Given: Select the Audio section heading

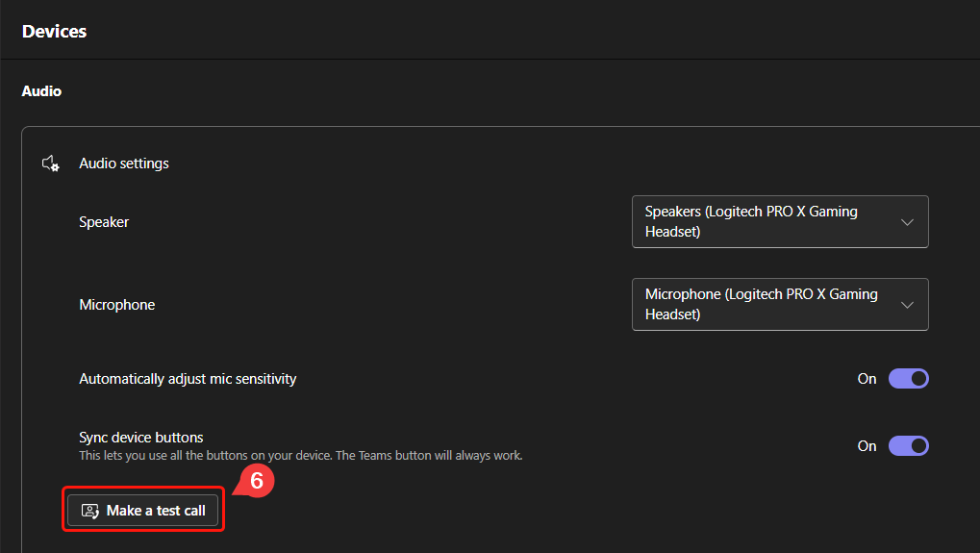Looking at the screenshot, I should click(42, 91).
